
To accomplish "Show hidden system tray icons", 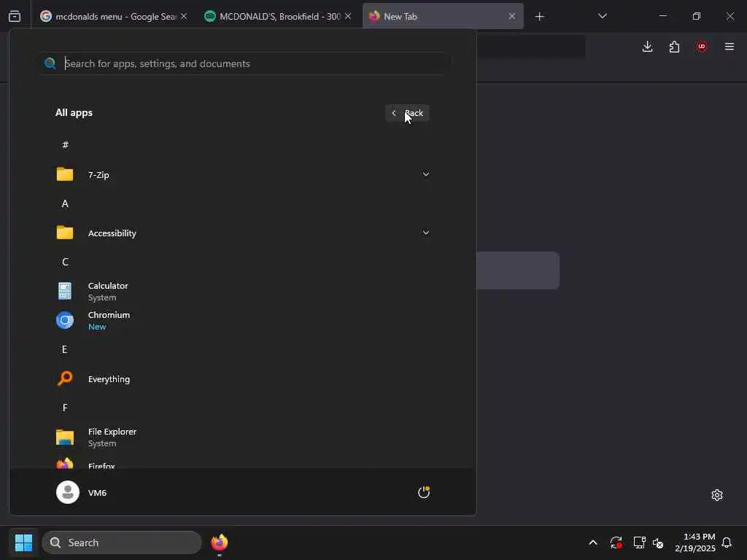I will tap(593, 542).
